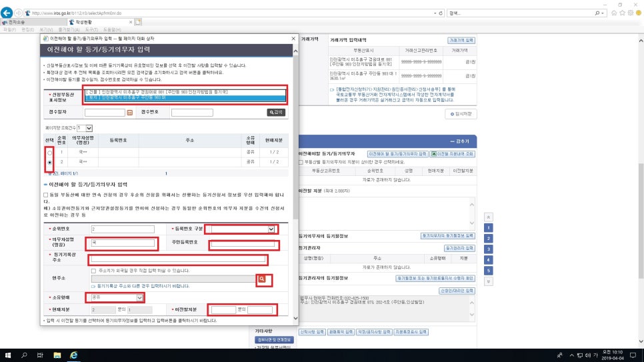The height and width of the screenshot is (362, 644).
Task: Click Internet Explorer taskbar icon
Action: [x=73, y=355]
